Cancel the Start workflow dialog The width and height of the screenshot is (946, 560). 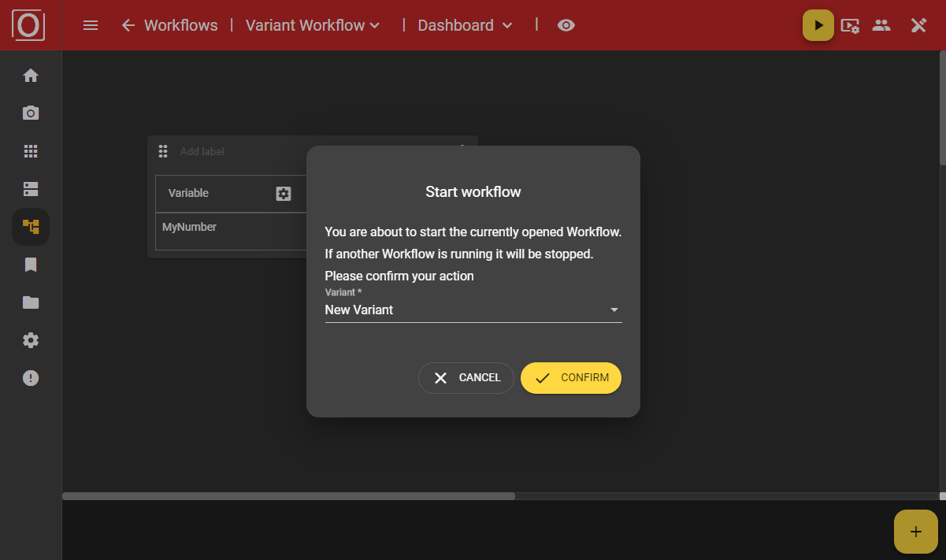tap(466, 378)
